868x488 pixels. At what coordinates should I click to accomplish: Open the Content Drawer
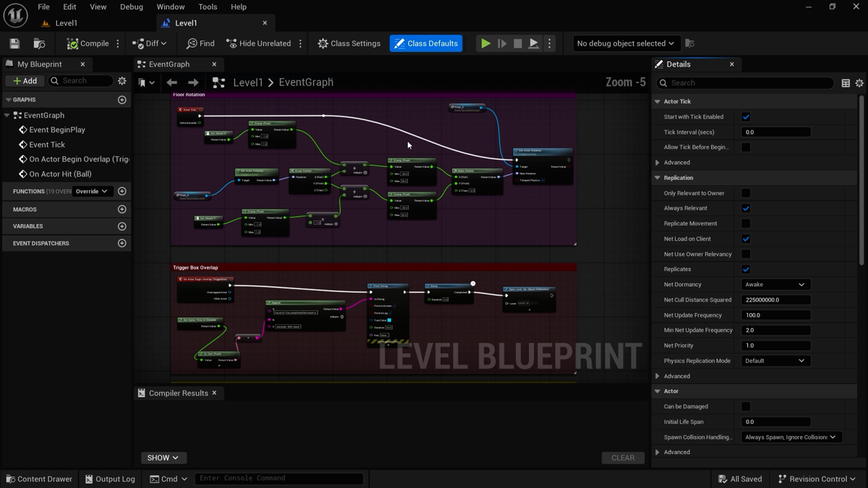[39, 479]
